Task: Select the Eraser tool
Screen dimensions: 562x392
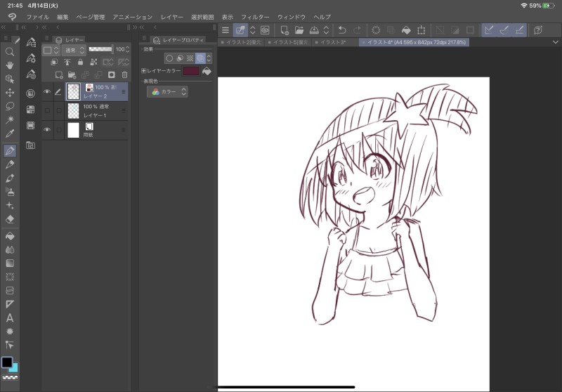Action: tap(10, 218)
